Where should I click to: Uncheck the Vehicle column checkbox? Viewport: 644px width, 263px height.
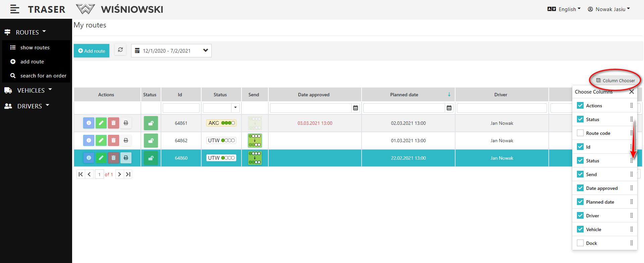click(x=580, y=229)
